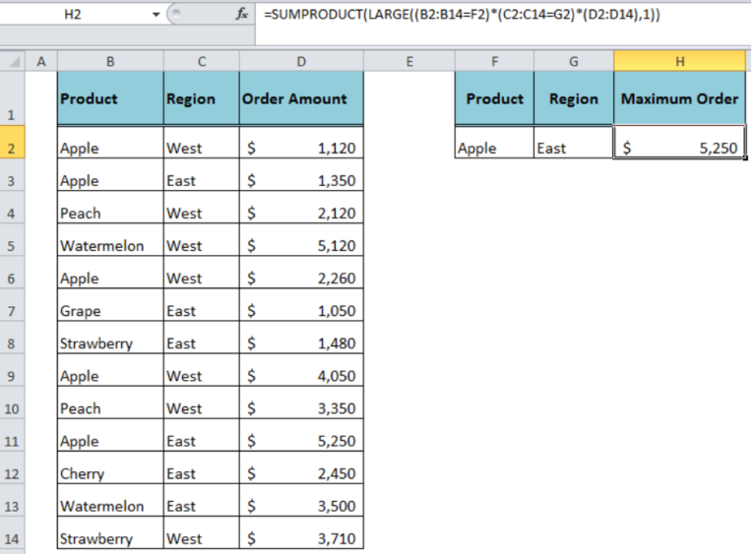Click the Product header in column B

(x=110, y=98)
